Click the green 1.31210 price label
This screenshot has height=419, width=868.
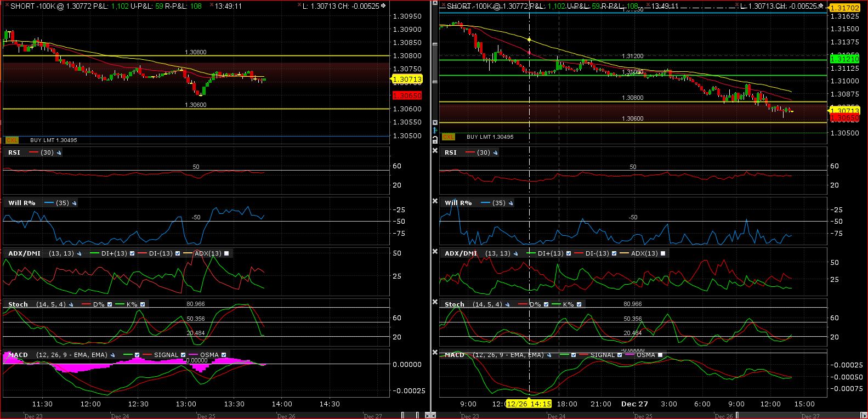(x=844, y=59)
